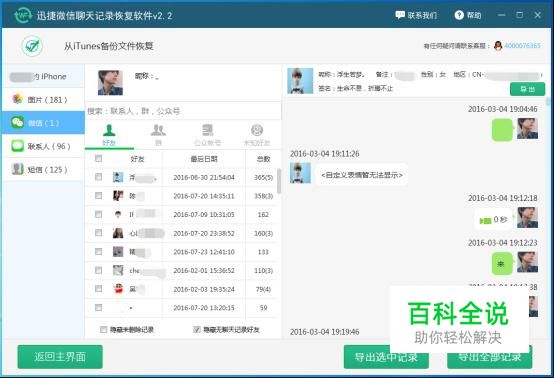Open customer service number 4000076365

click(x=522, y=46)
